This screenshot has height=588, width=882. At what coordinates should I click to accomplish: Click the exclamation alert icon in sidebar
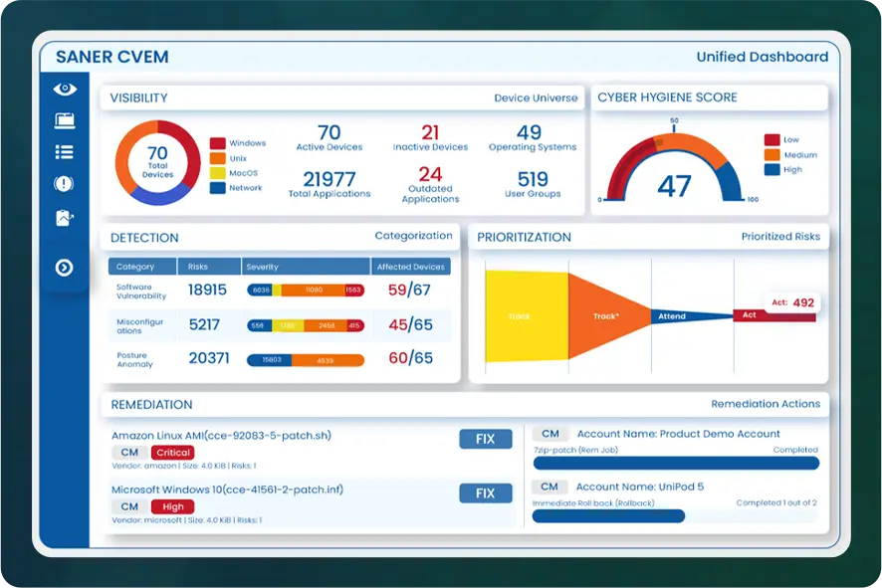(65, 184)
